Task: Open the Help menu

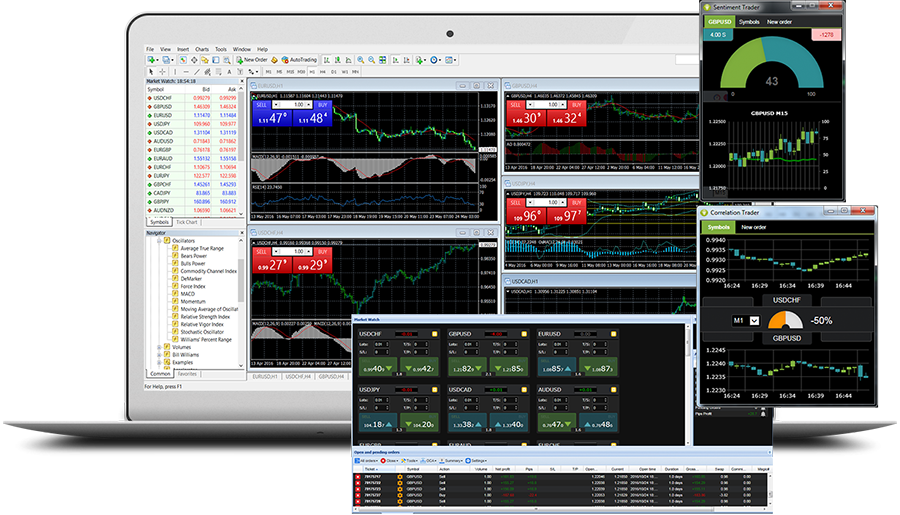Action: 262,49
